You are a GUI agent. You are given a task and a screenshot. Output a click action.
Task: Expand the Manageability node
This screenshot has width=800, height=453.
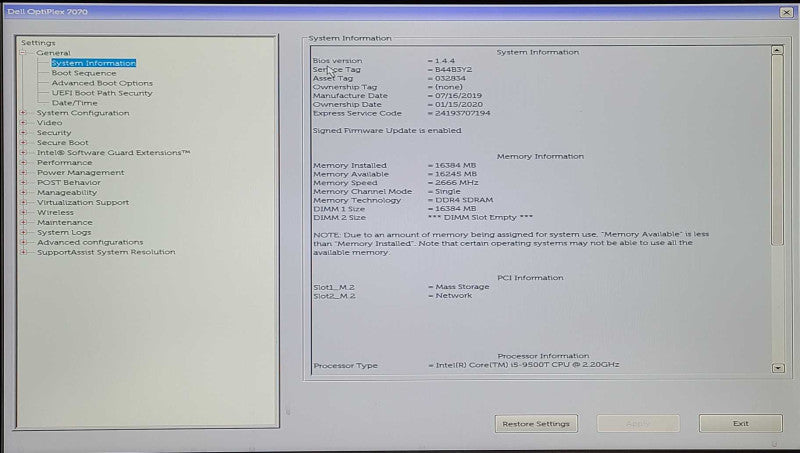tap(23, 192)
